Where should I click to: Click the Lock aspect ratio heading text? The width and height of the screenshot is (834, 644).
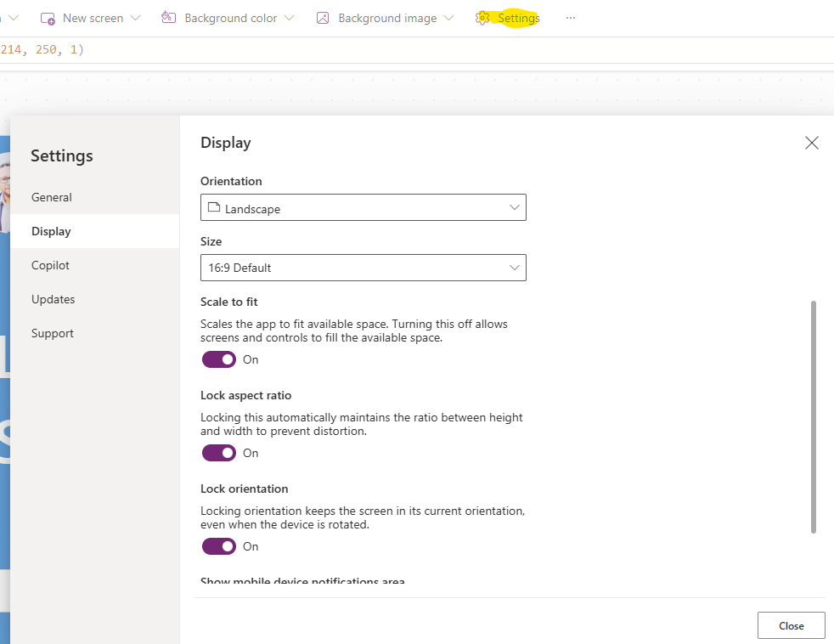245,395
